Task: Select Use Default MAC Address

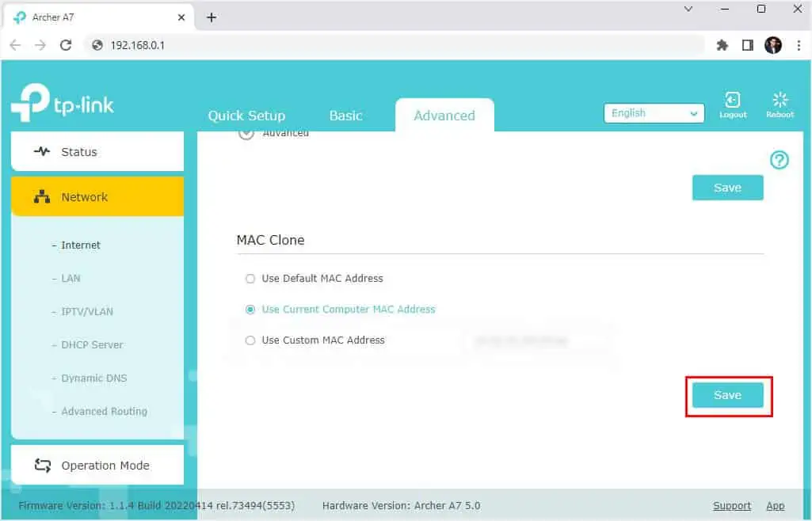Action: [x=250, y=279]
